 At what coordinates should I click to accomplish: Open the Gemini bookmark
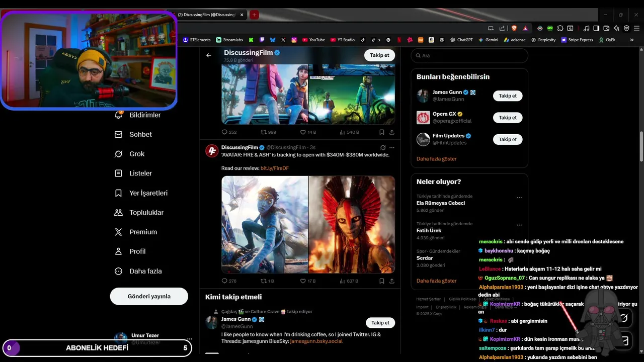(x=488, y=40)
